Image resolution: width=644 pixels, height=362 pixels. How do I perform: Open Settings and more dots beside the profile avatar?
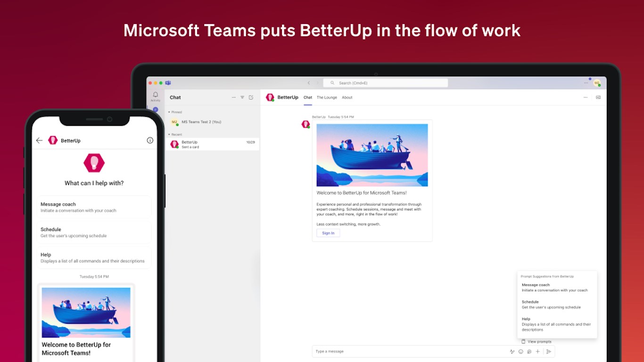(x=586, y=83)
